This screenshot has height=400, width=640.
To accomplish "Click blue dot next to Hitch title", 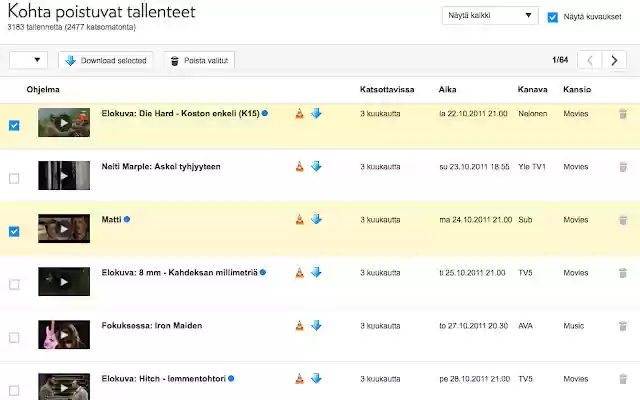I will [231, 378].
